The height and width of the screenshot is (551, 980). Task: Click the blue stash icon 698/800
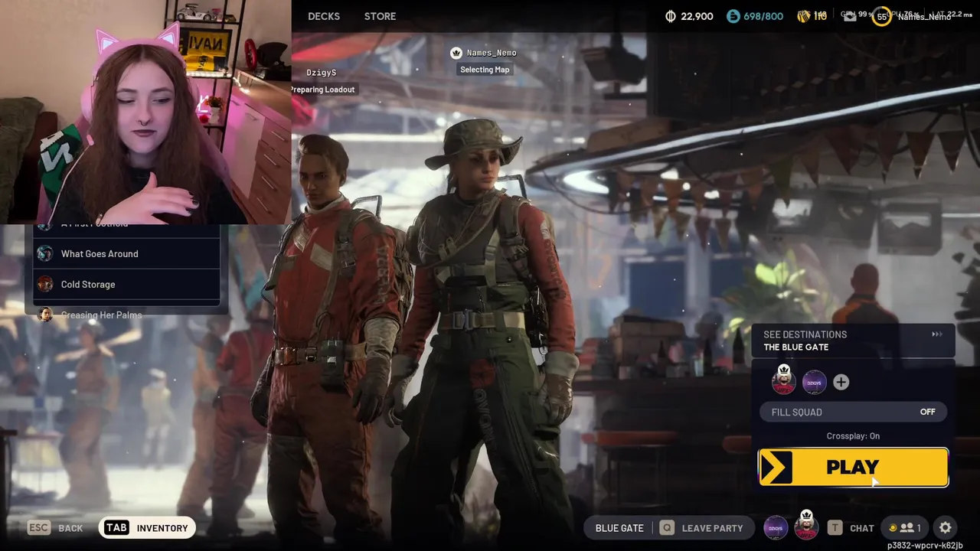coord(733,16)
